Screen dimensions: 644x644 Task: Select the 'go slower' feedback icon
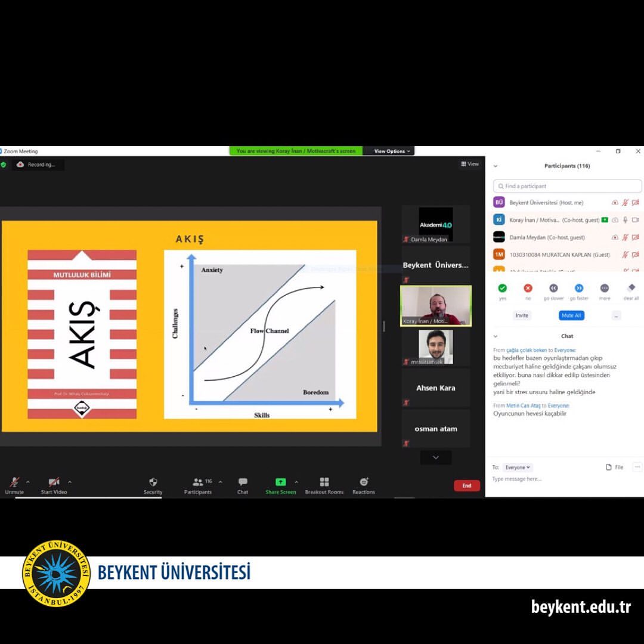point(553,288)
